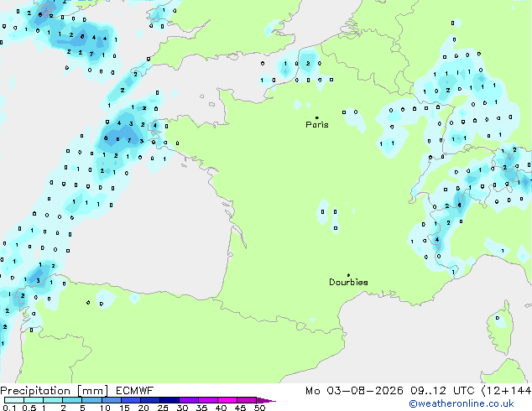Click the legend value 50
This screenshot has height=411, width=532.
point(259,408)
